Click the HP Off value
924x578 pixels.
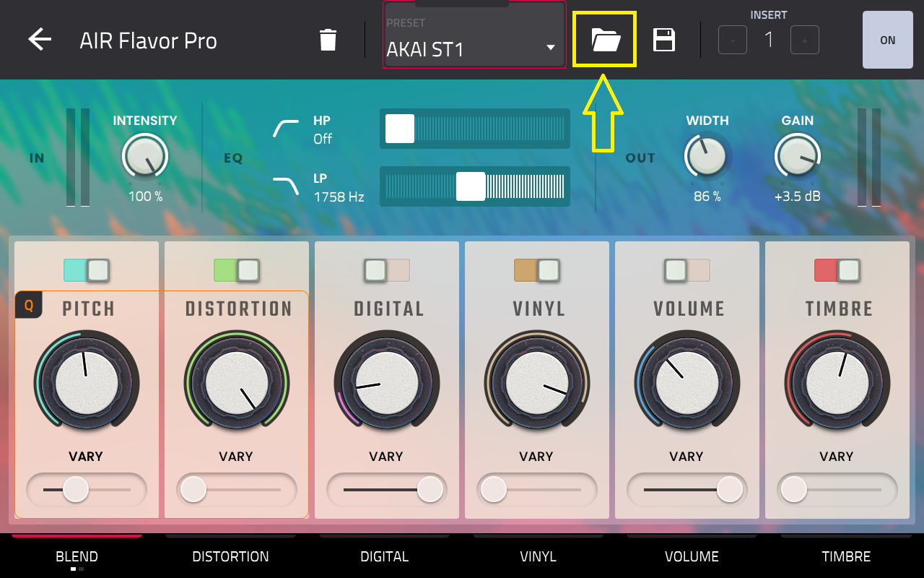(323, 139)
